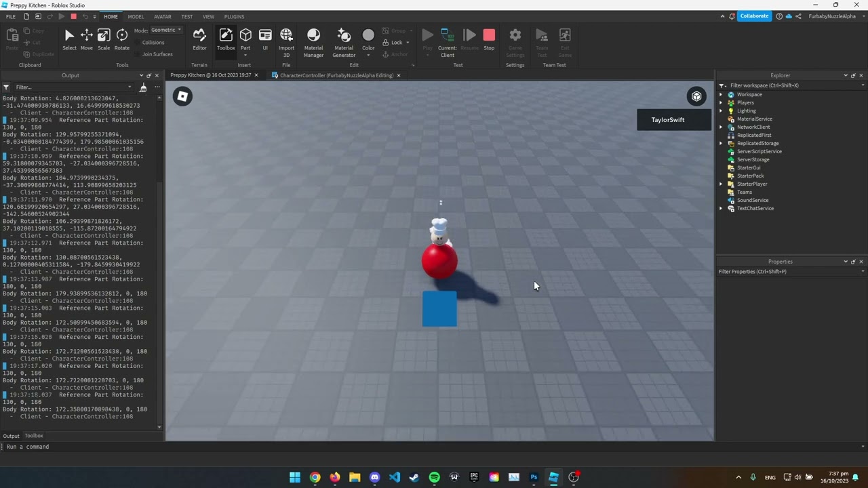This screenshot has width=868, height=488.
Task: Expand the Lighting tree node
Action: pyautogui.click(x=722, y=111)
